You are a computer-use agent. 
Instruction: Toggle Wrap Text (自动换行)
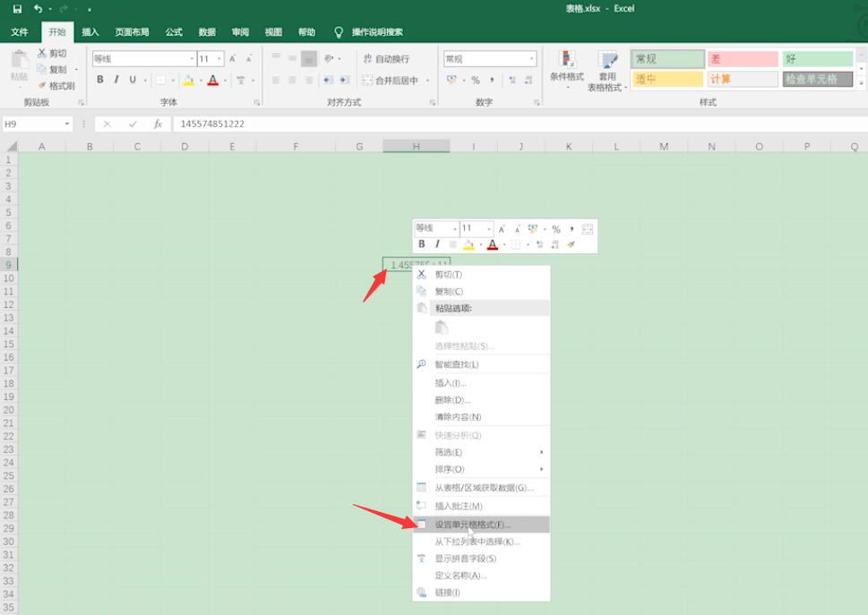click(x=386, y=58)
